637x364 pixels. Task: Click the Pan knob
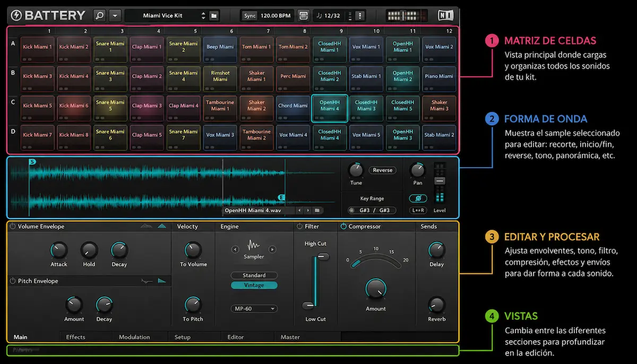coord(418,170)
